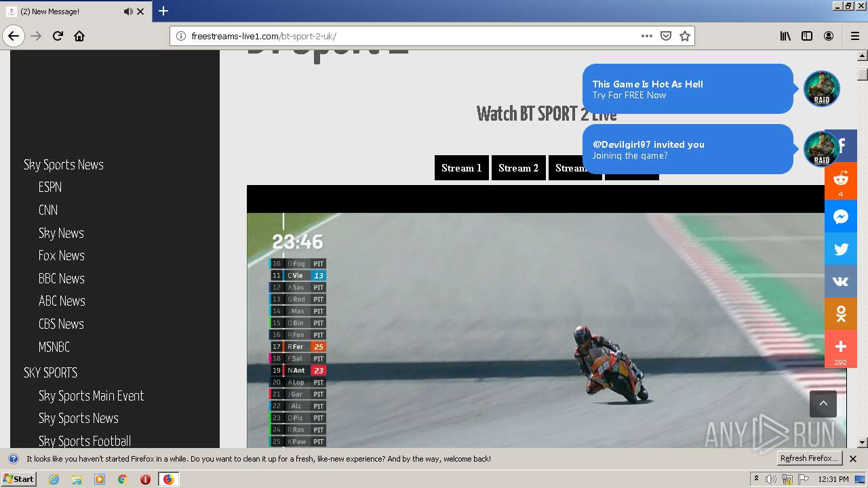Open BBC News channel link
The image size is (868, 488).
[62, 279]
